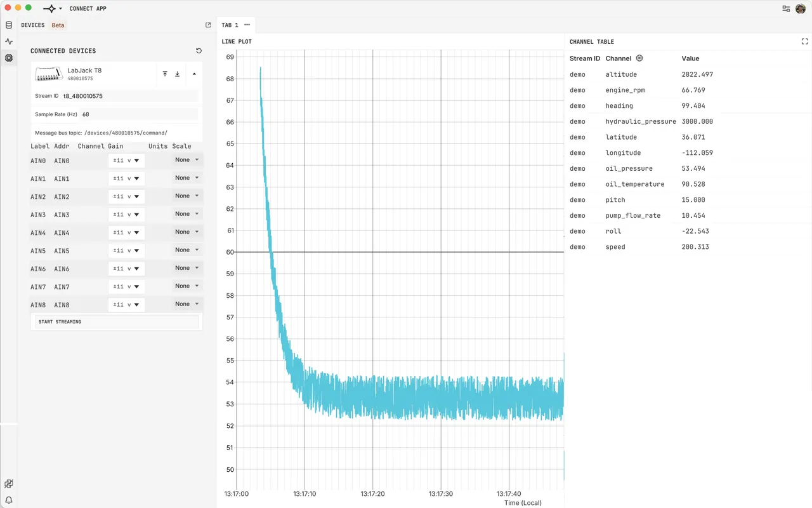This screenshot has width=812, height=508.
Task: Open the Tab 1 options menu
Action: [247, 25]
